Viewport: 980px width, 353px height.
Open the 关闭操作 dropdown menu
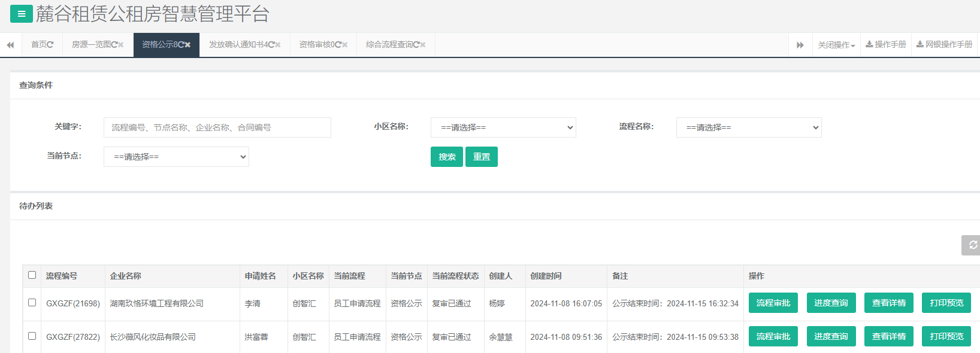pos(836,45)
